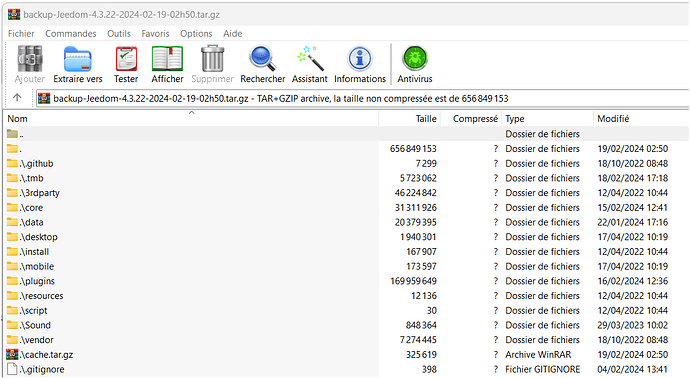Click date 18/02/2024 17:18
Image resolution: width=690 pixels, height=378 pixels.
(x=632, y=178)
